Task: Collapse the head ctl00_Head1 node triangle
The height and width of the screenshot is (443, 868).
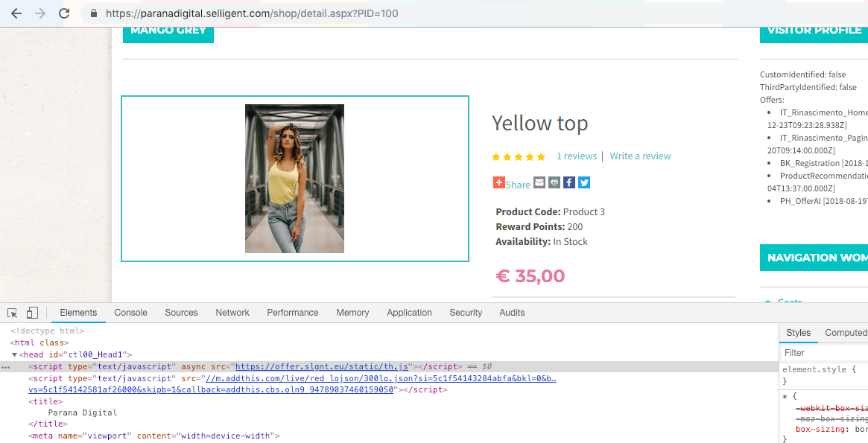Action: click(14, 355)
